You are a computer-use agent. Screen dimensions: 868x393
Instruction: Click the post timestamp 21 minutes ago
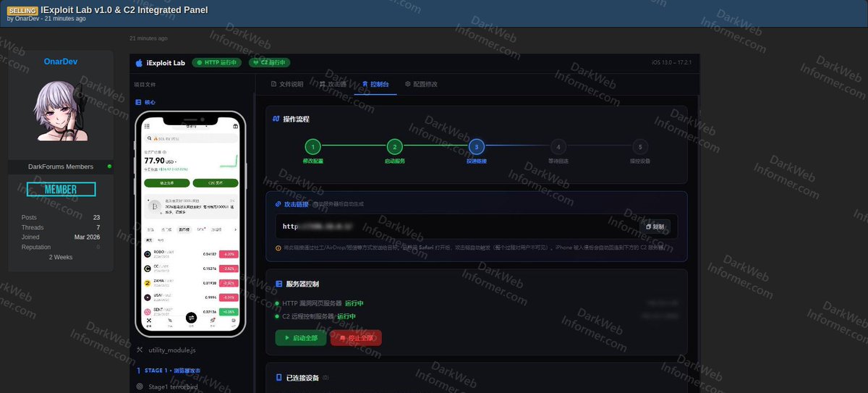coord(148,38)
